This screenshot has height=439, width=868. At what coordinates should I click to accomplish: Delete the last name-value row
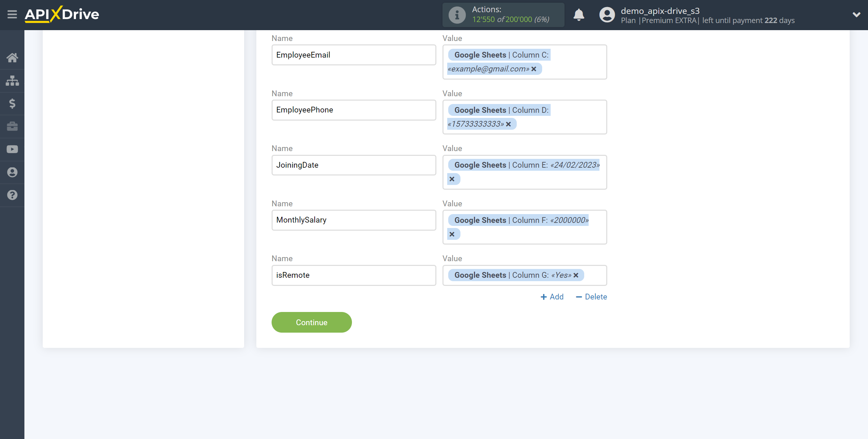pos(591,297)
